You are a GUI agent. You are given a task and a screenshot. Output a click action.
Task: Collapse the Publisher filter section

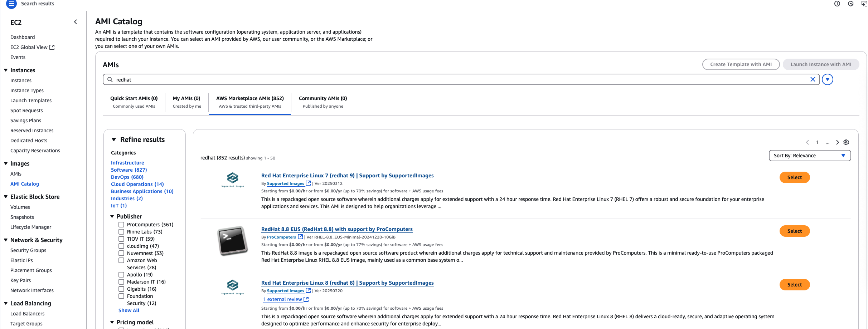tap(112, 216)
